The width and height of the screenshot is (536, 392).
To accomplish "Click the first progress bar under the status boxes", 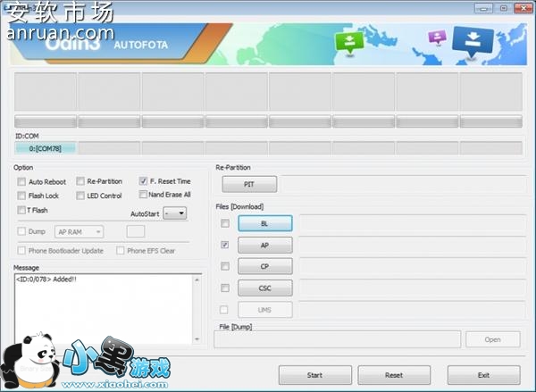I will (x=46, y=121).
